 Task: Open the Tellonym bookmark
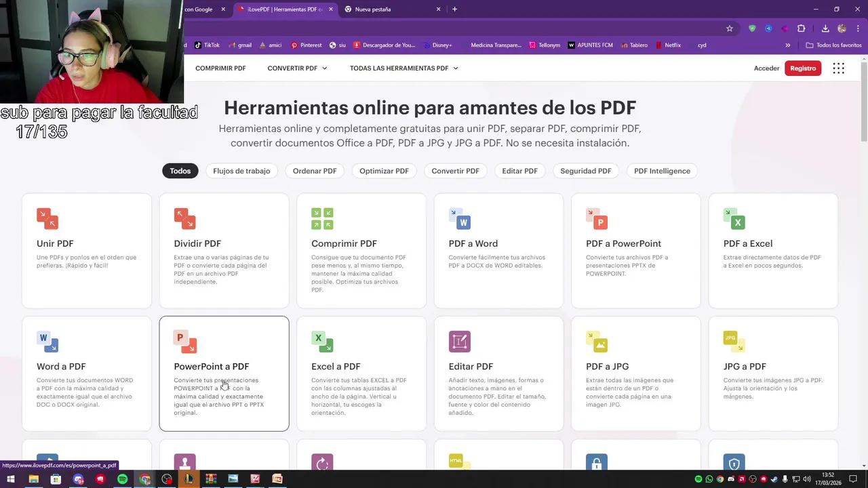545,45
